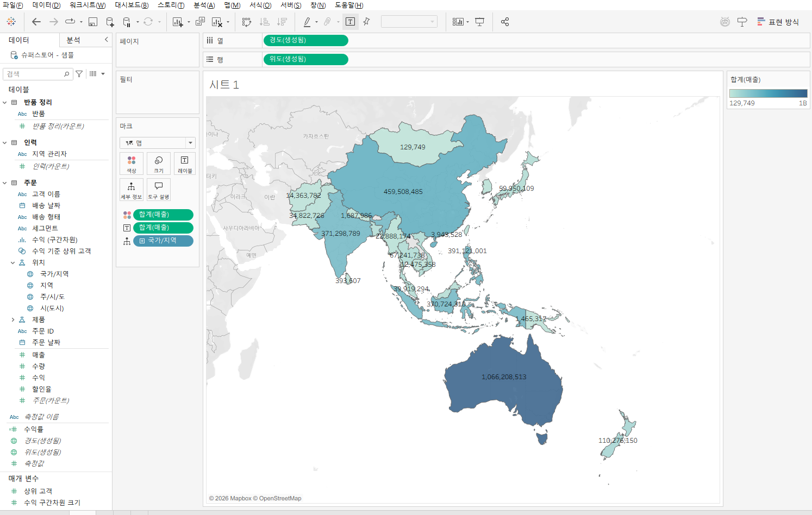Open the color mark card (색상)
Image resolution: width=812 pixels, height=515 pixels.
click(132, 164)
